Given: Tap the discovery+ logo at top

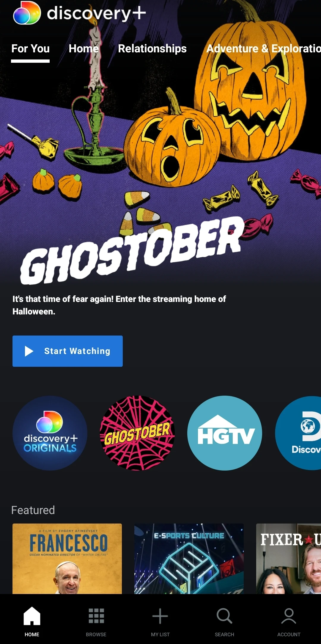Looking at the screenshot, I should tap(79, 13).
